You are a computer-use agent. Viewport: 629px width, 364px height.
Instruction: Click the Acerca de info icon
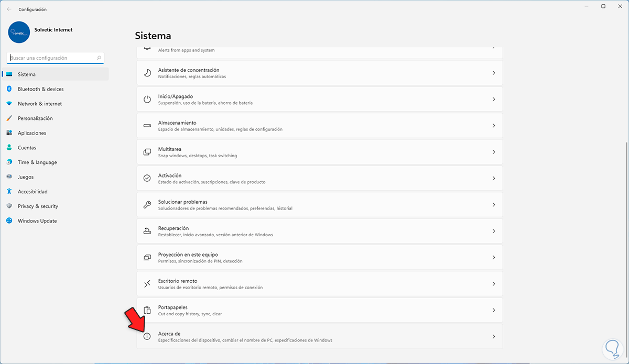point(147,336)
